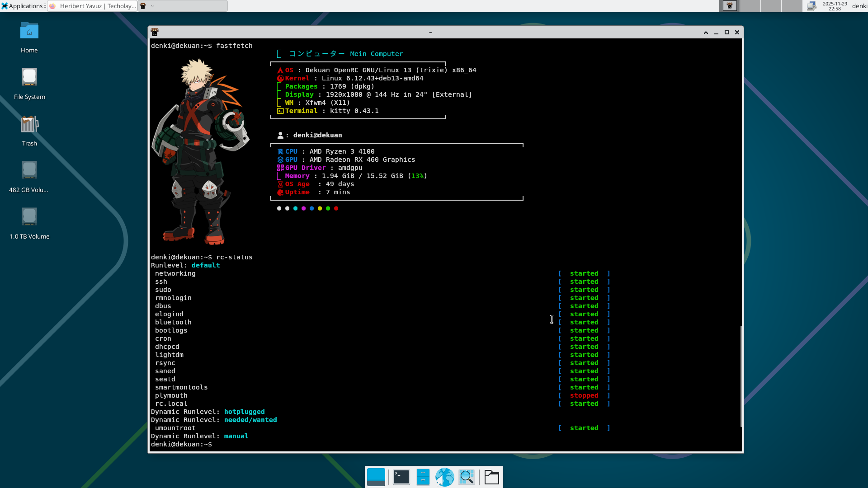
Task: Open Application Finder from the dock
Action: [467, 477]
